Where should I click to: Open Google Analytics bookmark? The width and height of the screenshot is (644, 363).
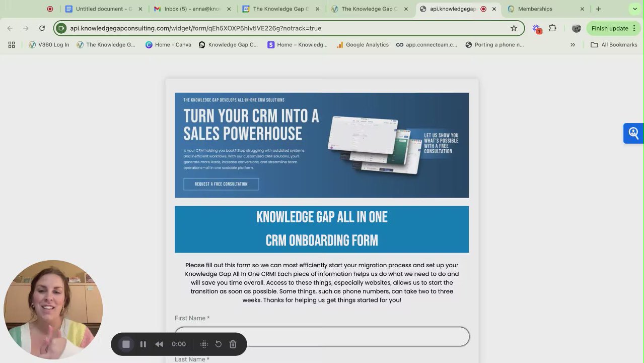click(x=363, y=44)
